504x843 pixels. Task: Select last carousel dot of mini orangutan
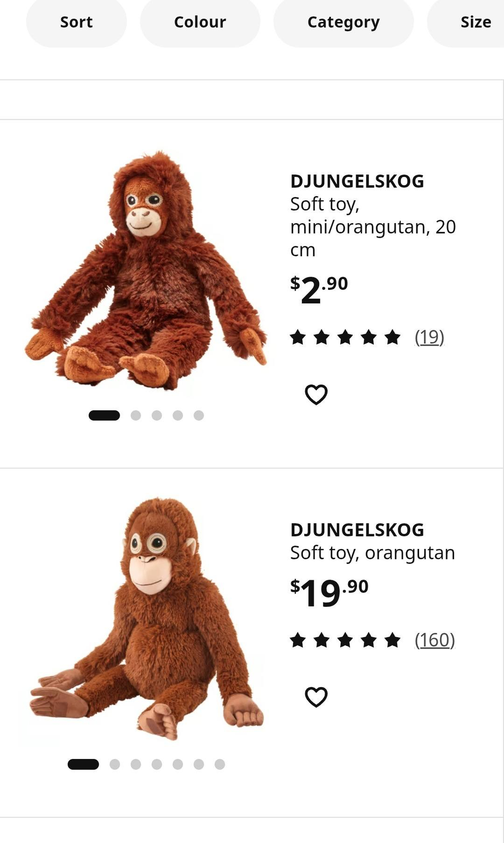point(199,415)
